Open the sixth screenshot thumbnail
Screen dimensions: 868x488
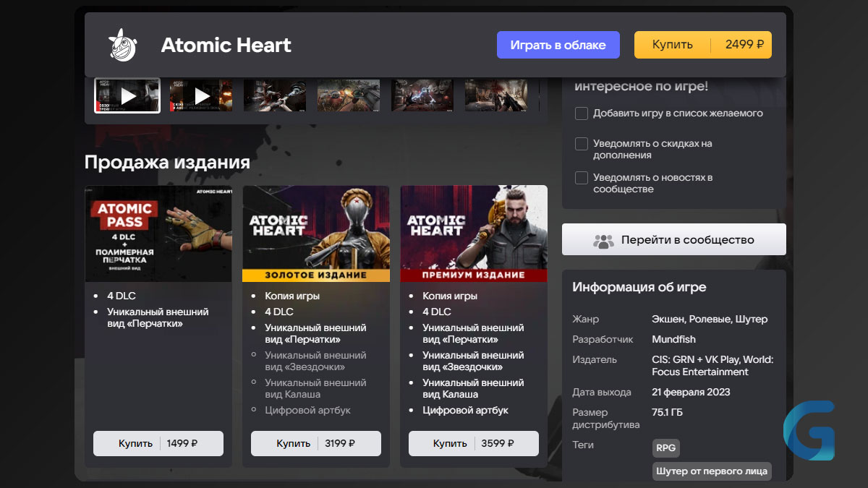496,95
